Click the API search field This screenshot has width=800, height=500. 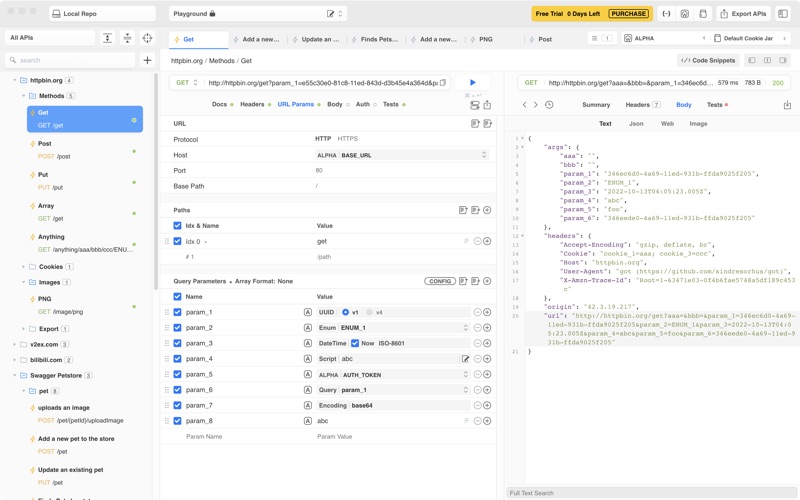pos(70,60)
